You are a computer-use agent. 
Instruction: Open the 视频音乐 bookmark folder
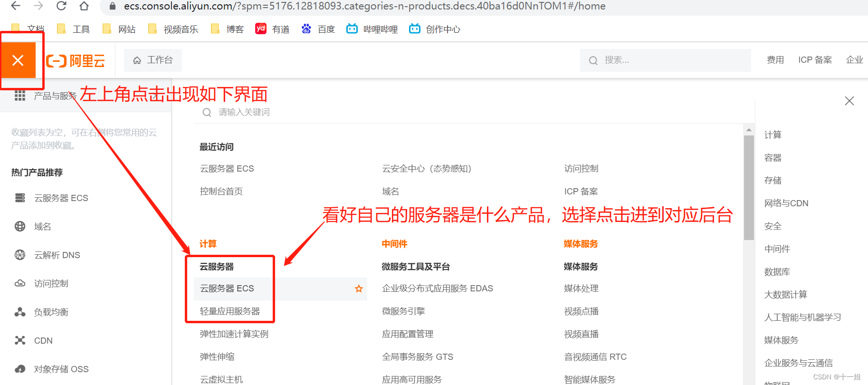pyautogui.click(x=173, y=29)
